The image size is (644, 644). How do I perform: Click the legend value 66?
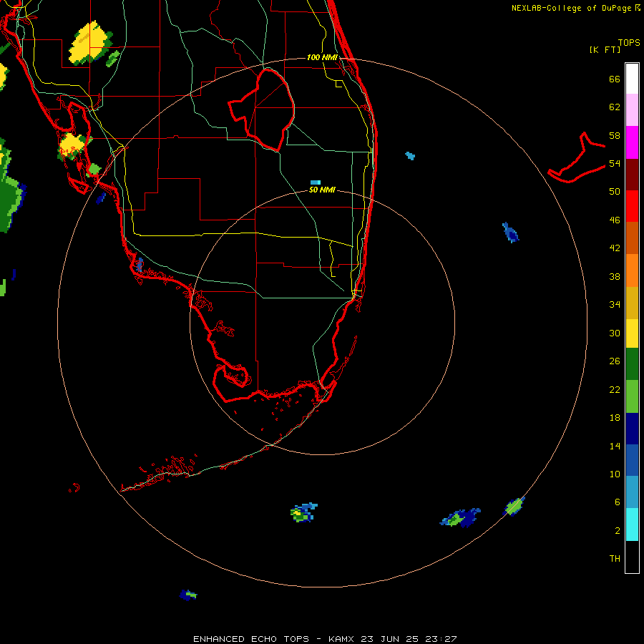point(615,79)
